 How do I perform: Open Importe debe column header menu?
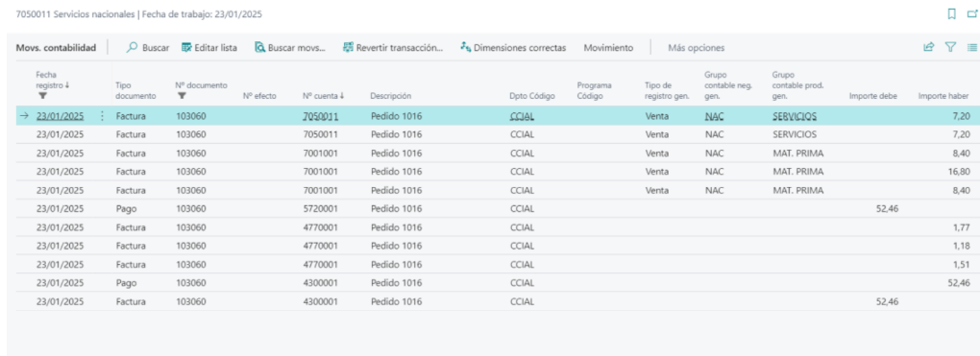pos(873,96)
